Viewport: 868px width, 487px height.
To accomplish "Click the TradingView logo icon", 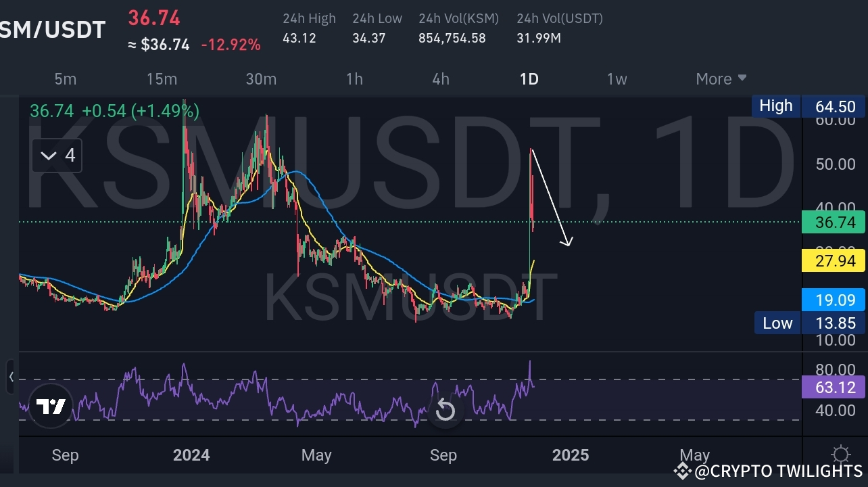I will [x=50, y=407].
